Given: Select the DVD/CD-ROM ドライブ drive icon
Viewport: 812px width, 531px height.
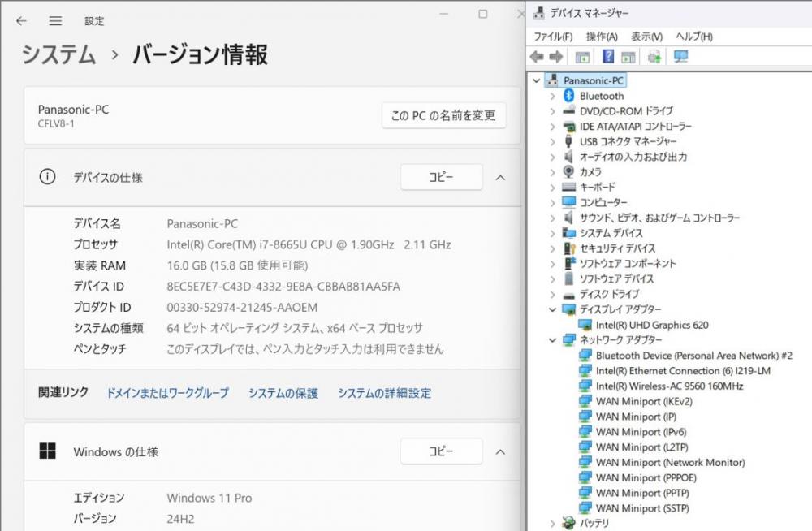Looking at the screenshot, I should tap(568, 110).
